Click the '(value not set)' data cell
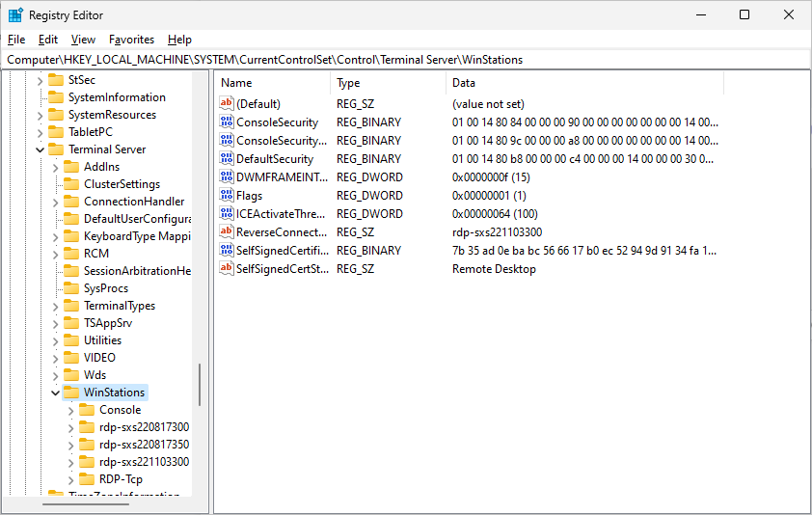Screen dimensions: 812x515 tap(488, 104)
